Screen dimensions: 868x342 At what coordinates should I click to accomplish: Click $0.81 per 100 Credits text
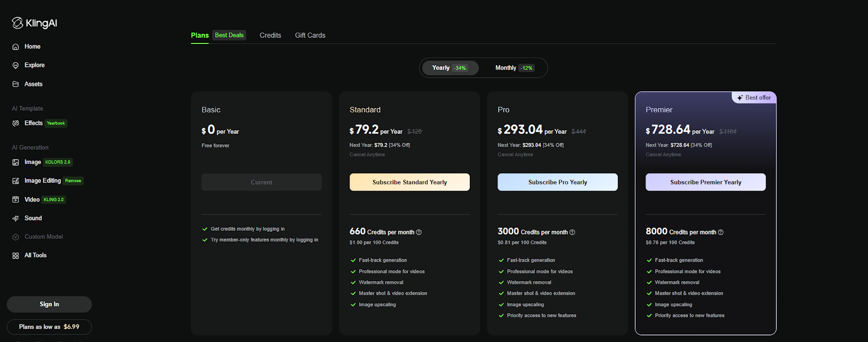522,243
